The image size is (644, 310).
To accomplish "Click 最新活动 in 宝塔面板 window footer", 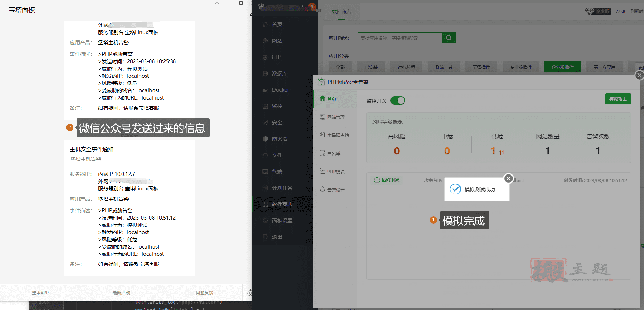I will pos(121,293).
